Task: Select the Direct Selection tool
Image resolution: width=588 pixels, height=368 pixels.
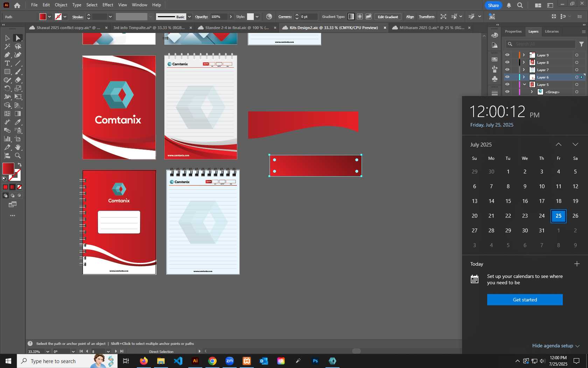Action: (18, 38)
